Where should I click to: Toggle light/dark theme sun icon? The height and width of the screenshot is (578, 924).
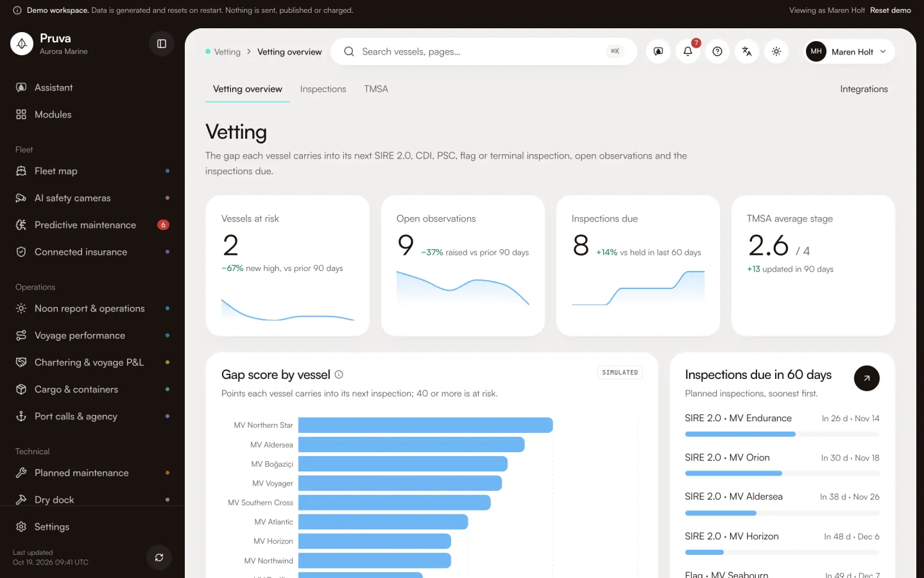[776, 51]
